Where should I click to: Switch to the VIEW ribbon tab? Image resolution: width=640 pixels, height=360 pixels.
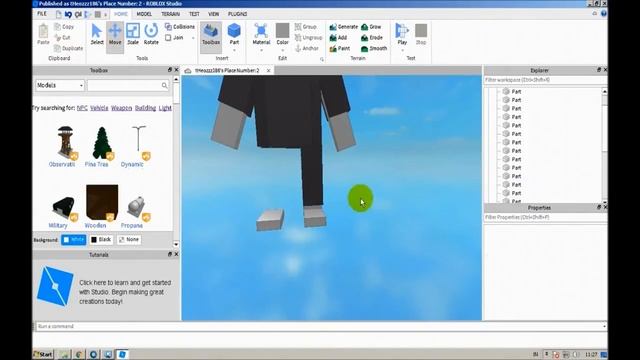pyautogui.click(x=213, y=14)
